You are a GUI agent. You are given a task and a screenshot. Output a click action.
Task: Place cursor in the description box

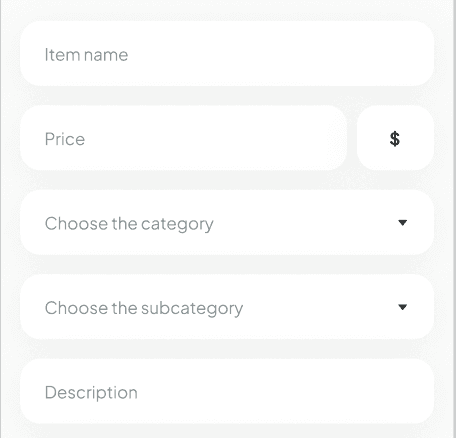(x=227, y=391)
